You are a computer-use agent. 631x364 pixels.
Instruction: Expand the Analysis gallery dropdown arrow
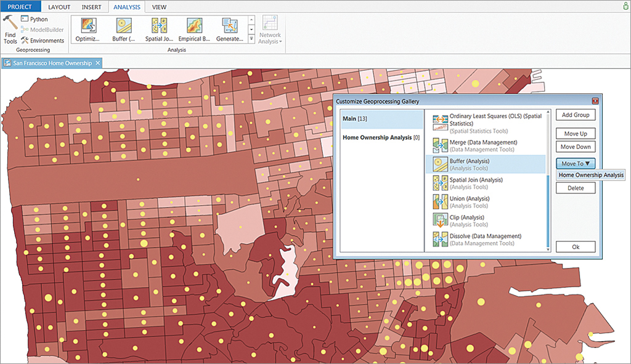pos(251,39)
